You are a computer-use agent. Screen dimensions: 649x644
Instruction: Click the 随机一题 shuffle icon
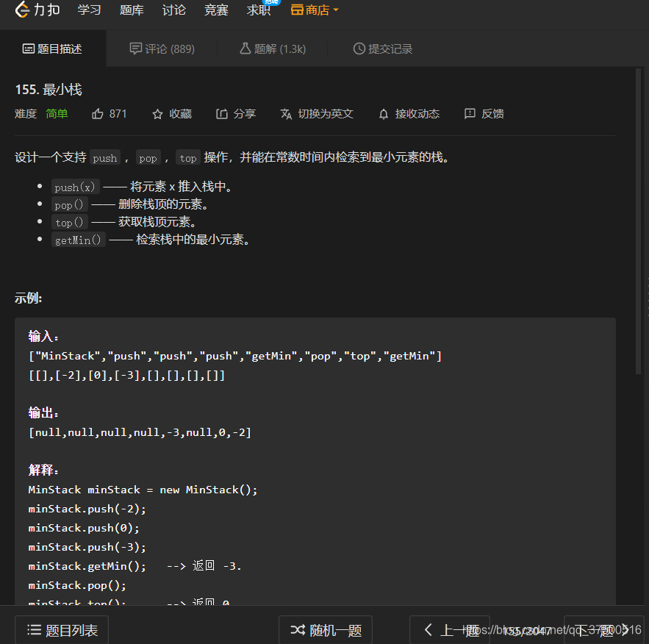pos(297,629)
